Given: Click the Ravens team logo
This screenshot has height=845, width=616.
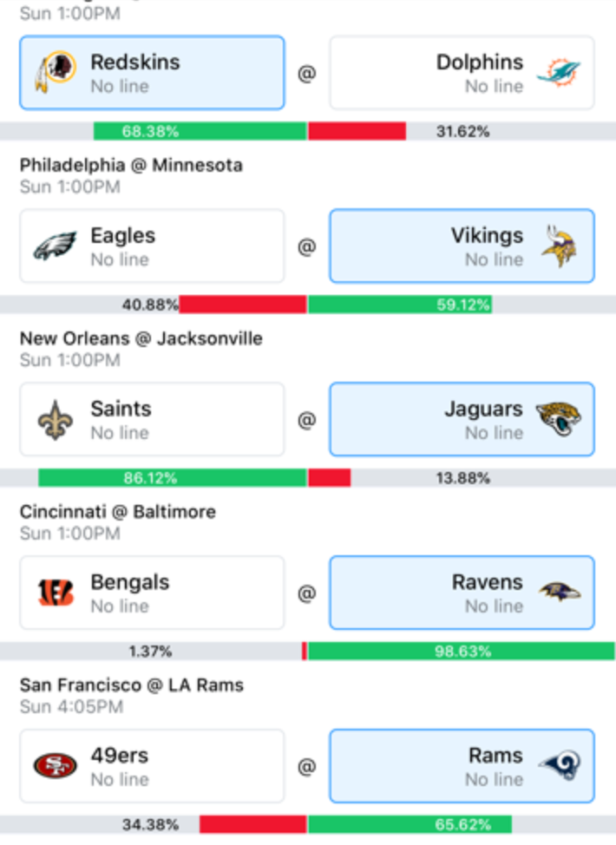Looking at the screenshot, I should [560, 593].
